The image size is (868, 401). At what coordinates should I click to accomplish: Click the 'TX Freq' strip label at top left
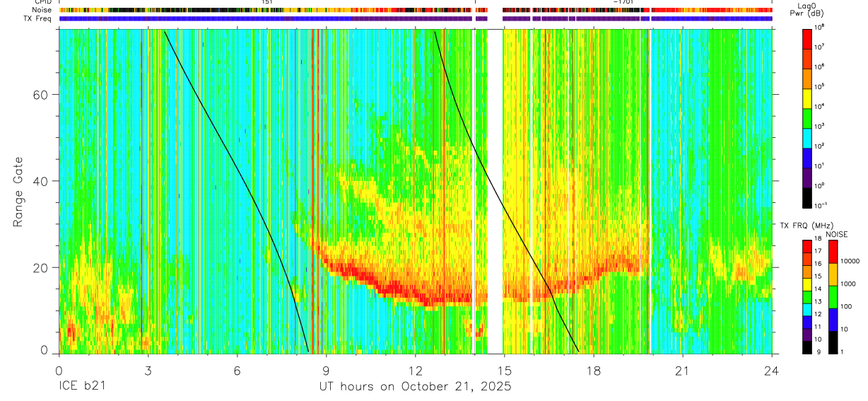pyautogui.click(x=39, y=18)
